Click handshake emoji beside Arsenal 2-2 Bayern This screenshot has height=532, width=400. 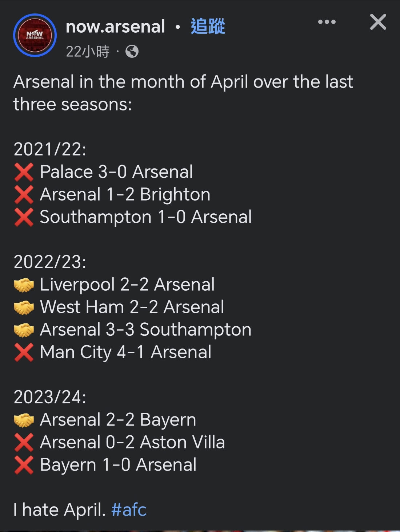tap(24, 420)
